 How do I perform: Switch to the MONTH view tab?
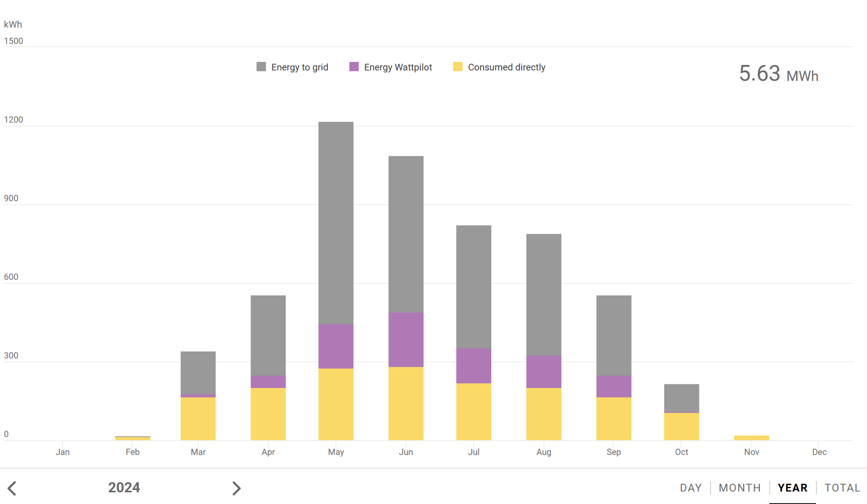pyautogui.click(x=739, y=488)
